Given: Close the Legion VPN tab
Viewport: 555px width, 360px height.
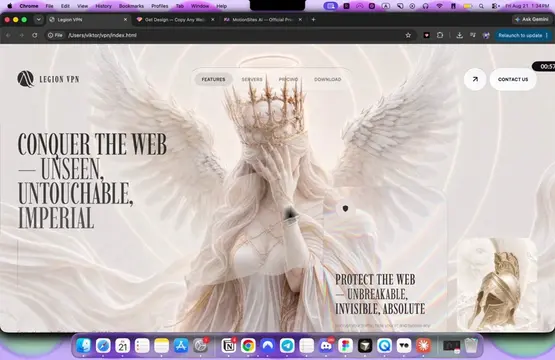Looking at the screenshot, I should pos(125,19).
